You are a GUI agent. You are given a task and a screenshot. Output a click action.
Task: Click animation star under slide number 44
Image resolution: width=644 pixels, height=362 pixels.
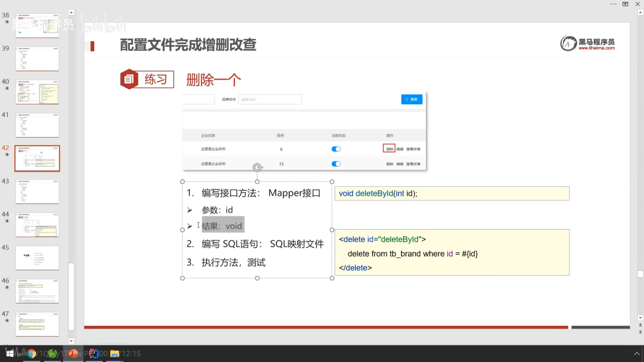[7, 221]
